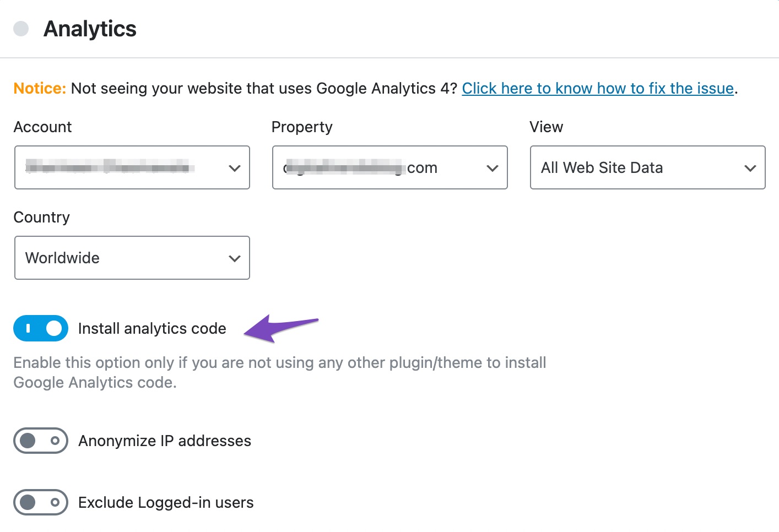779x532 pixels.
Task: Click the Analytics section heading
Action: [x=90, y=29]
